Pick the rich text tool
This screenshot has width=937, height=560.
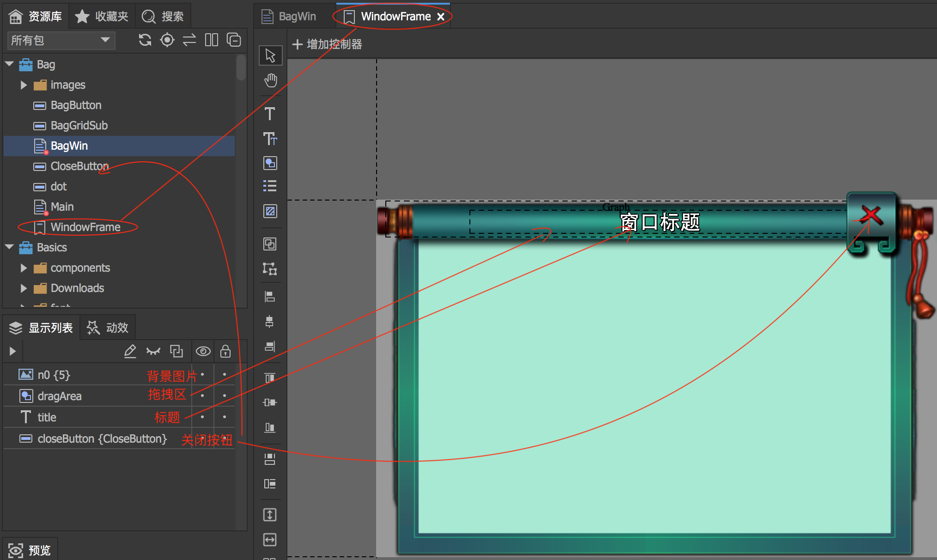(x=270, y=139)
